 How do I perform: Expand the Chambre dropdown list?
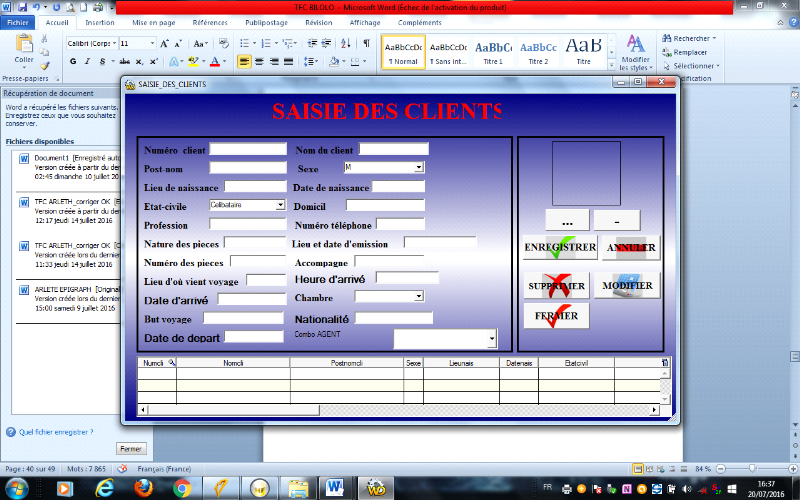click(418, 297)
